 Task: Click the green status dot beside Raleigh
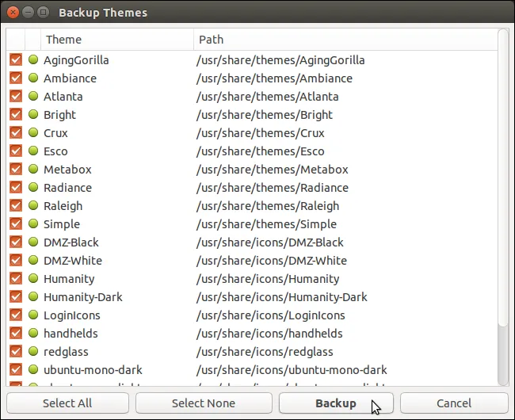[33, 205]
